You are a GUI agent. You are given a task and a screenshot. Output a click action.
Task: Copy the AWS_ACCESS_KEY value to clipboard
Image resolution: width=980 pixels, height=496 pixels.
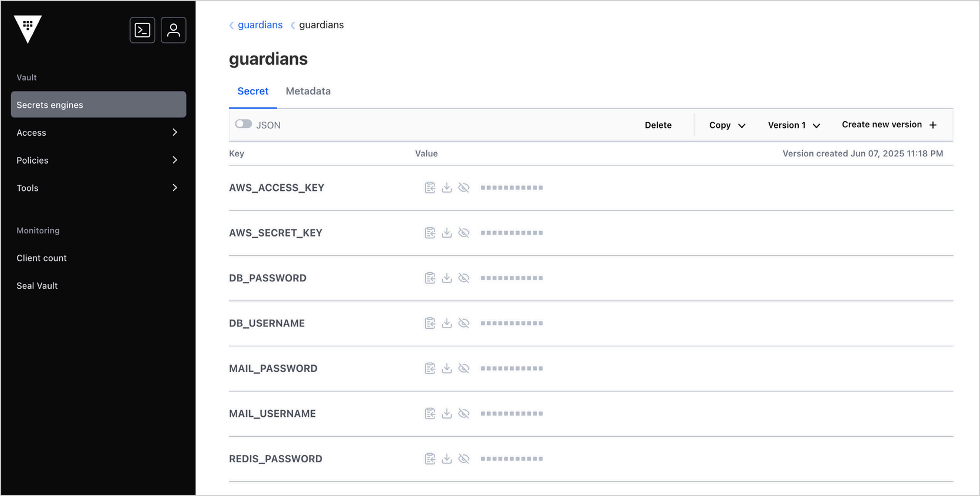tap(430, 187)
